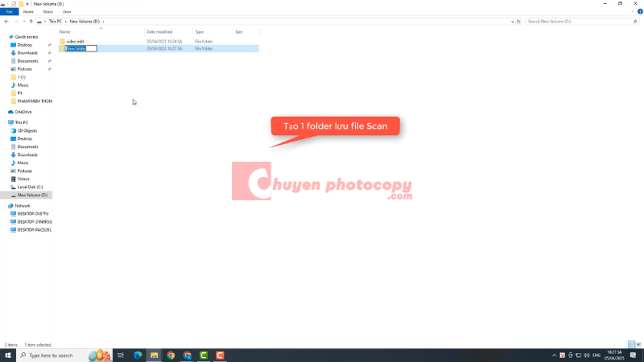Open Desktop under Quick access
The image size is (644, 362).
[25, 45]
